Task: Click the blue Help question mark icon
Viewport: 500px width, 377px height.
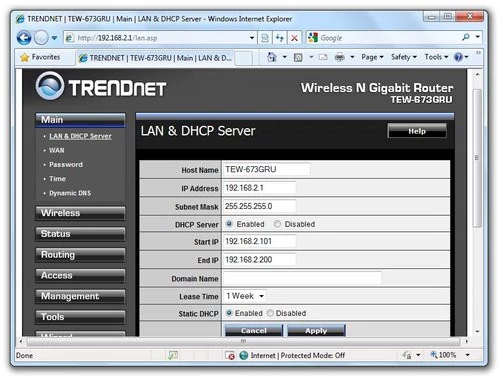Action: [458, 57]
